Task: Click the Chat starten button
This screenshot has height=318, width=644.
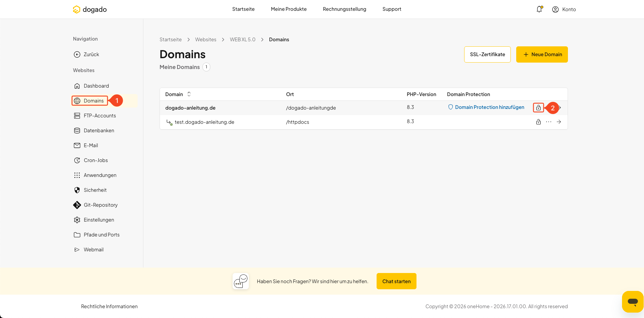Action: [x=397, y=281]
